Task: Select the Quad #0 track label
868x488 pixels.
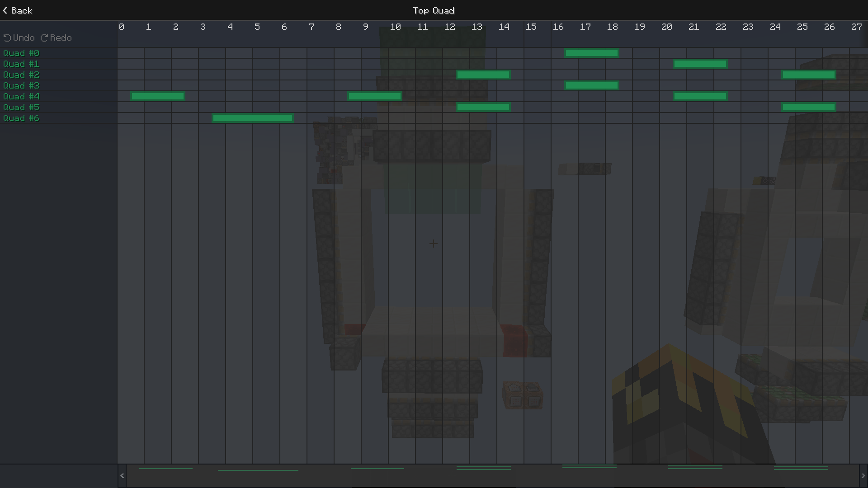Action: click(21, 53)
